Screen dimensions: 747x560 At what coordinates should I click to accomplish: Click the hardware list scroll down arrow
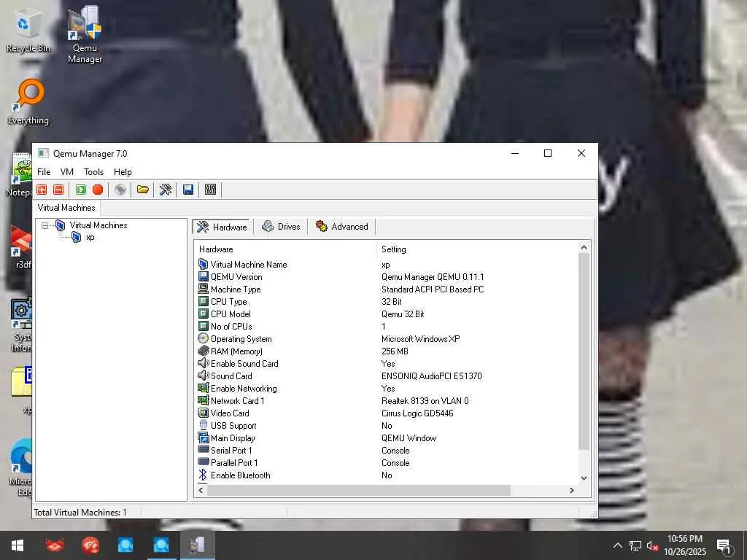[584, 478]
